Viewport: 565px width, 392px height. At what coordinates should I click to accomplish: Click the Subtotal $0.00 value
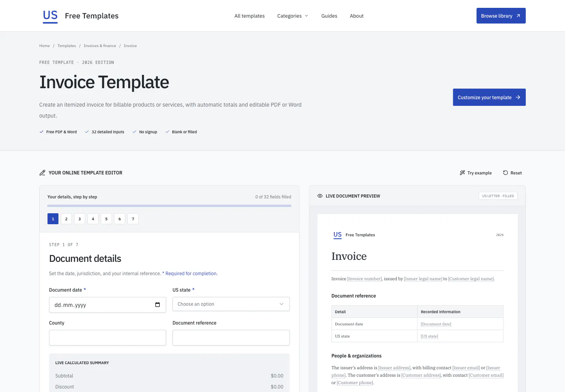pos(277,376)
